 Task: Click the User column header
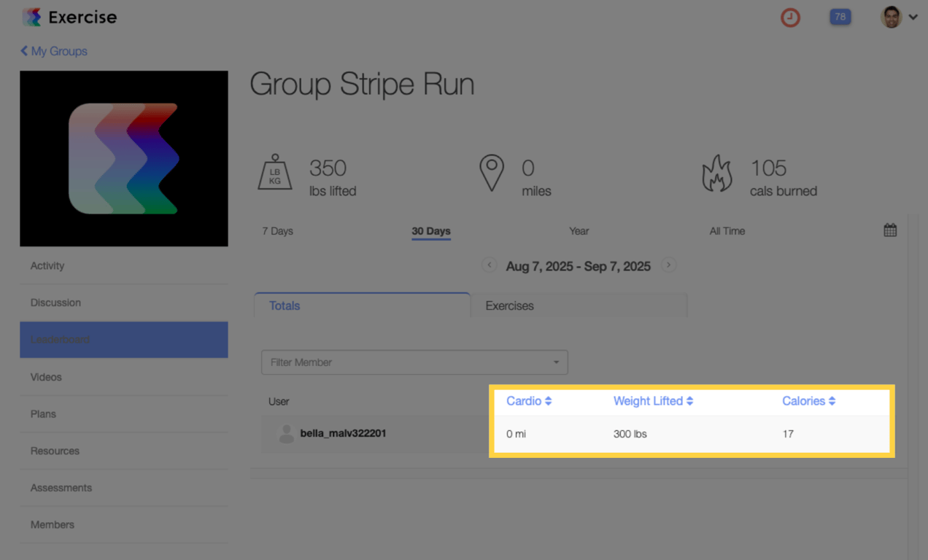click(x=279, y=402)
